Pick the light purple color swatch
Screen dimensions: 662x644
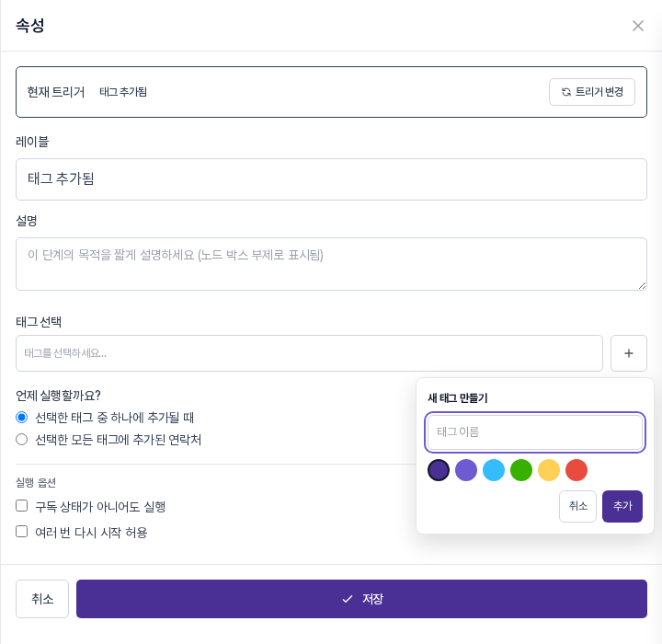coord(465,470)
